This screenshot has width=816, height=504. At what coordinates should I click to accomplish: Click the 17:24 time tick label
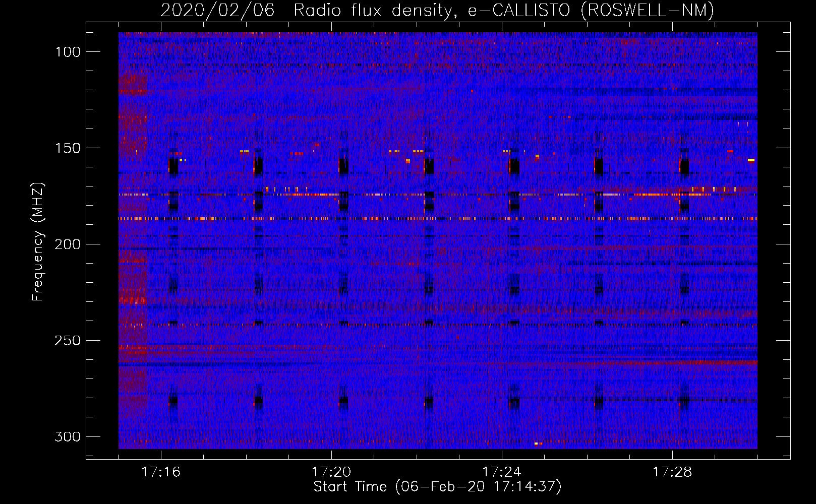(502, 472)
